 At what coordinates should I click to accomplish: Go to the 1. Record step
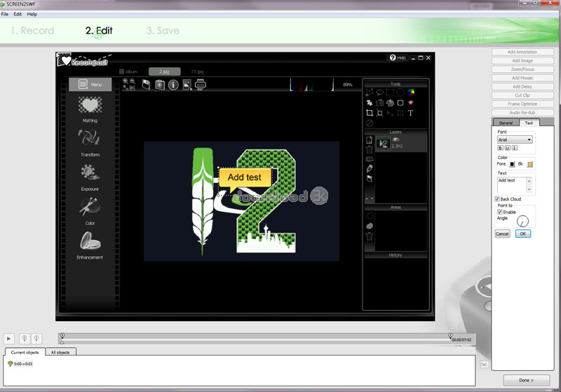pyautogui.click(x=32, y=31)
